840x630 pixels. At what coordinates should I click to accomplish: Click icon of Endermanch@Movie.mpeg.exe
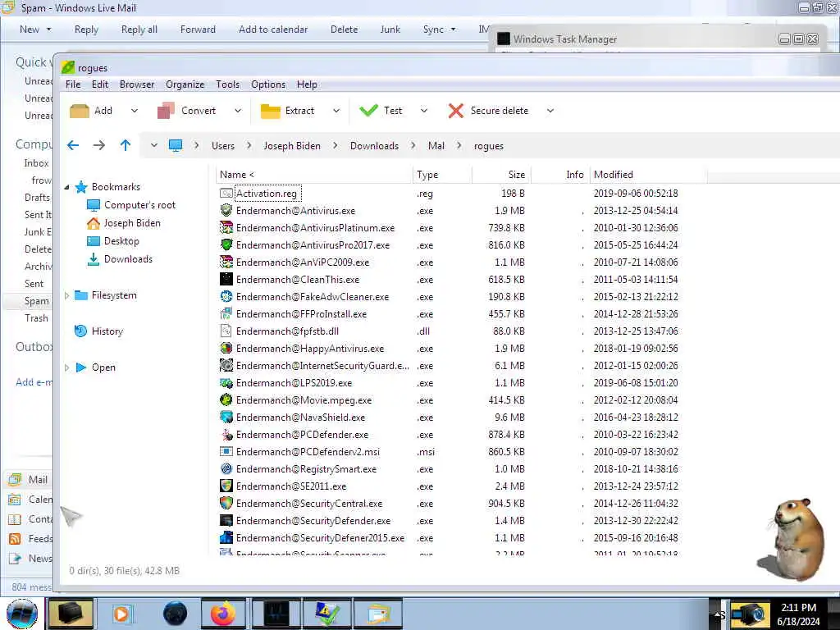click(x=226, y=399)
